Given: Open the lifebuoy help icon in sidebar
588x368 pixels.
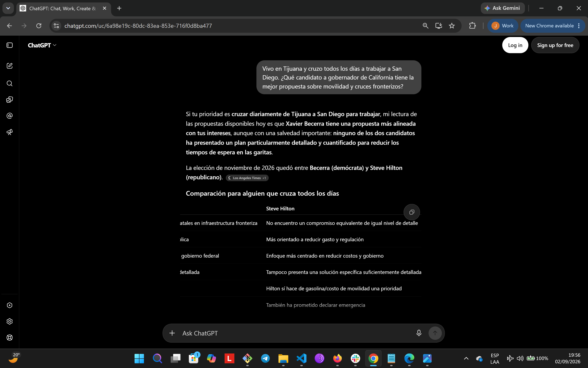Looking at the screenshot, I should (x=9, y=338).
